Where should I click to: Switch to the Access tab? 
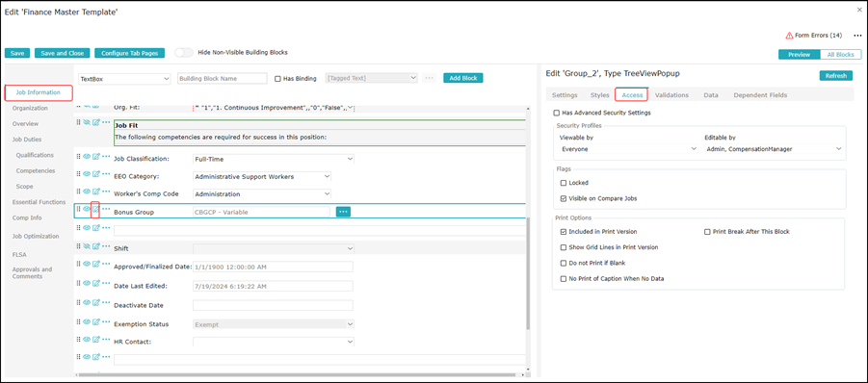pos(632,95)
